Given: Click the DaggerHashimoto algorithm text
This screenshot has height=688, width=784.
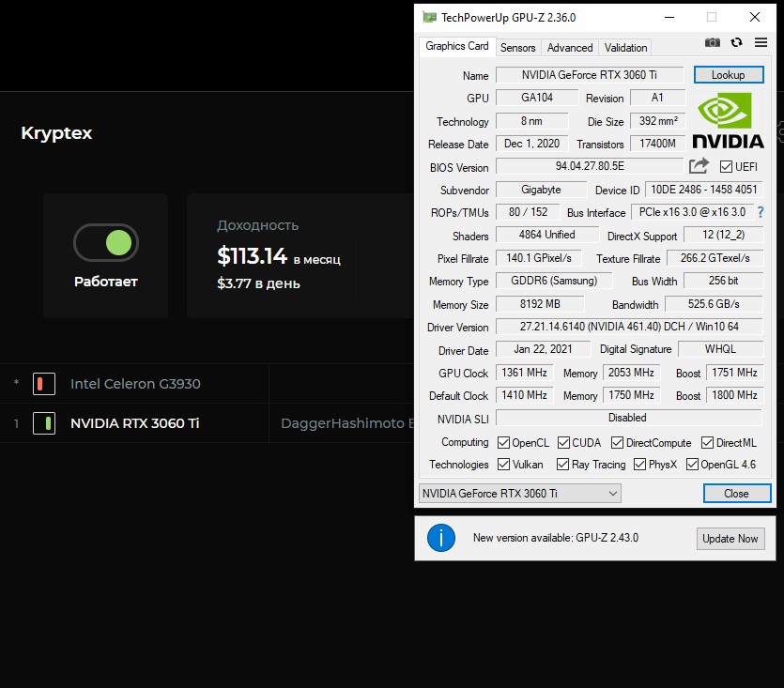Looking at the screenshot, I should tap(347, 423).
